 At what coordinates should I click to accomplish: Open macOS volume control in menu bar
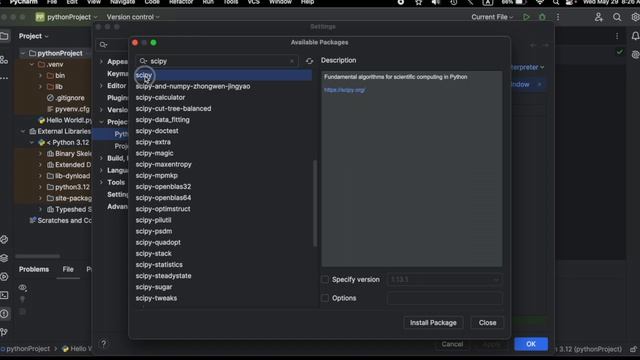pos(436,2)
